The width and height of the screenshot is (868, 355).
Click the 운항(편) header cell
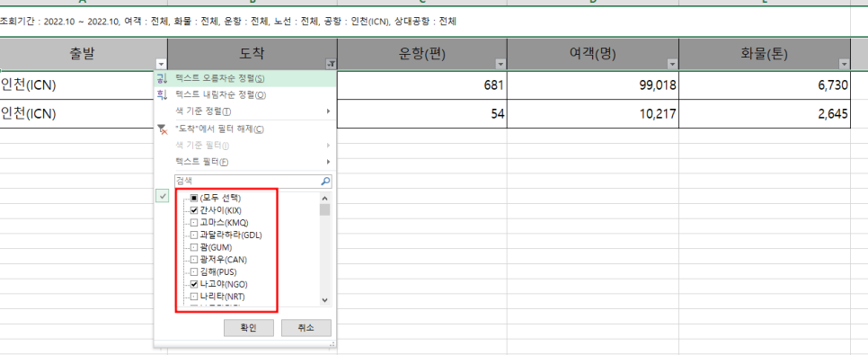tap(421, 54)
